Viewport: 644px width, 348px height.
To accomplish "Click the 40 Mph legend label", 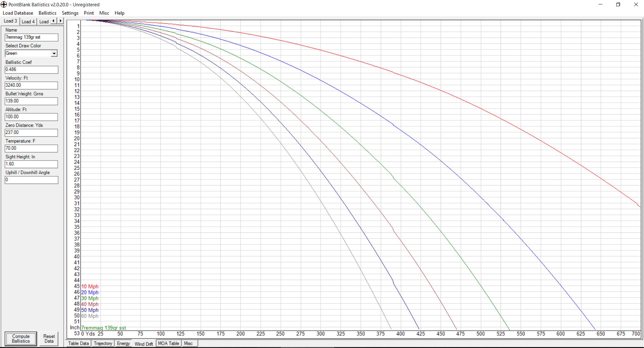I will tap(90, 304).
